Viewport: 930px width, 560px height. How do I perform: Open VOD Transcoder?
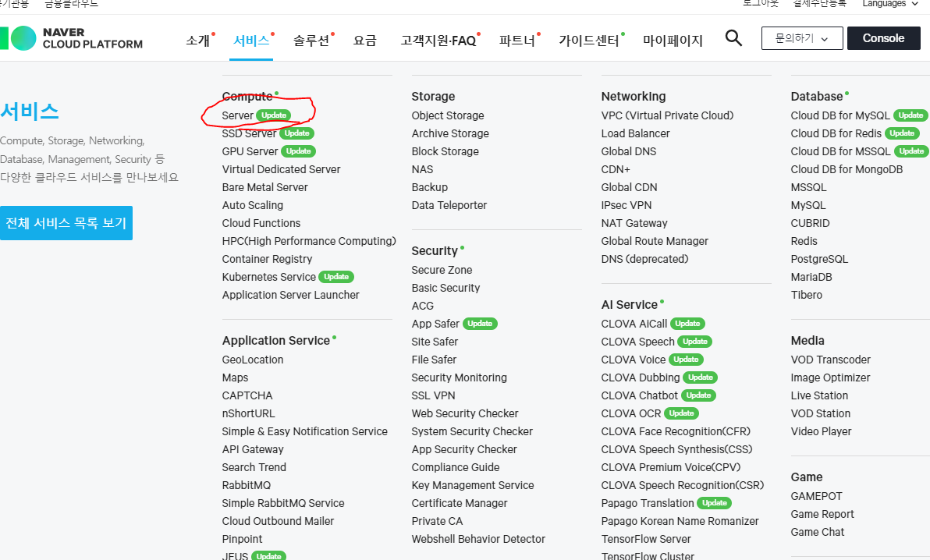click(x=830, y=360)
